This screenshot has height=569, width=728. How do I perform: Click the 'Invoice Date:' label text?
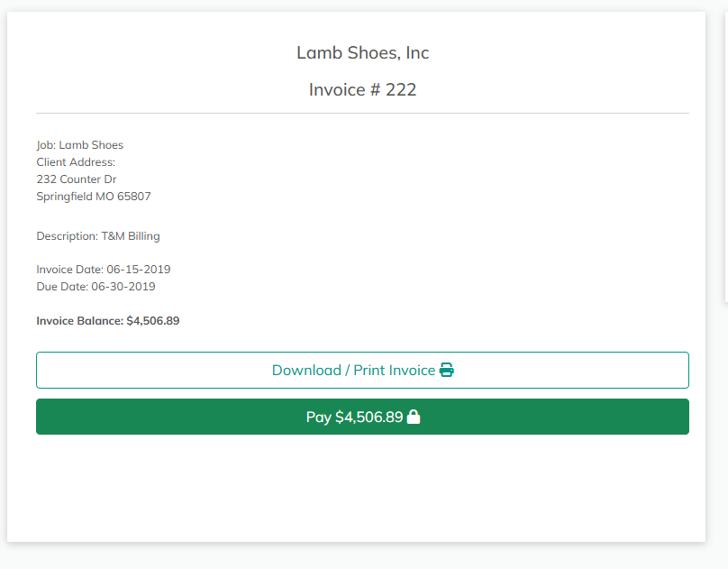[69, 270]
